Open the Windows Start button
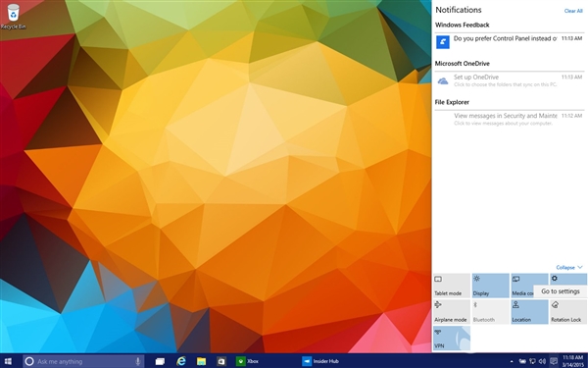Screen dimensions: 588x368 (8, 361)
